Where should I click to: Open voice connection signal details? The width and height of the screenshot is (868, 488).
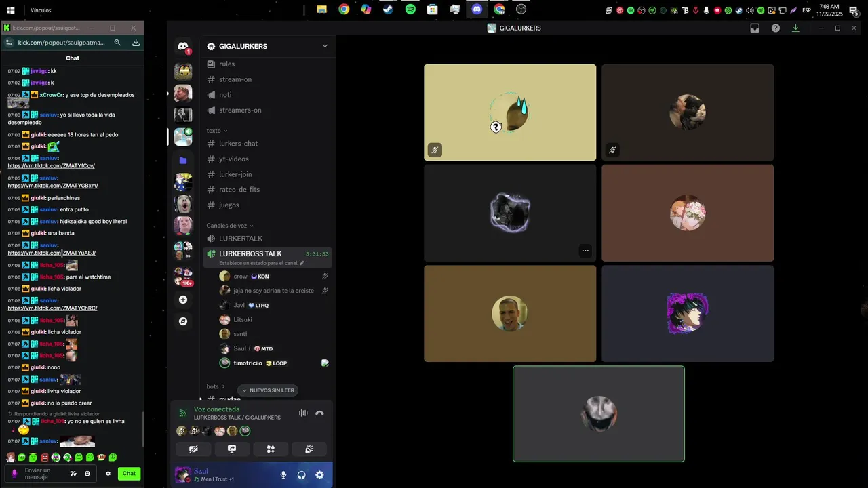(182, 413)
